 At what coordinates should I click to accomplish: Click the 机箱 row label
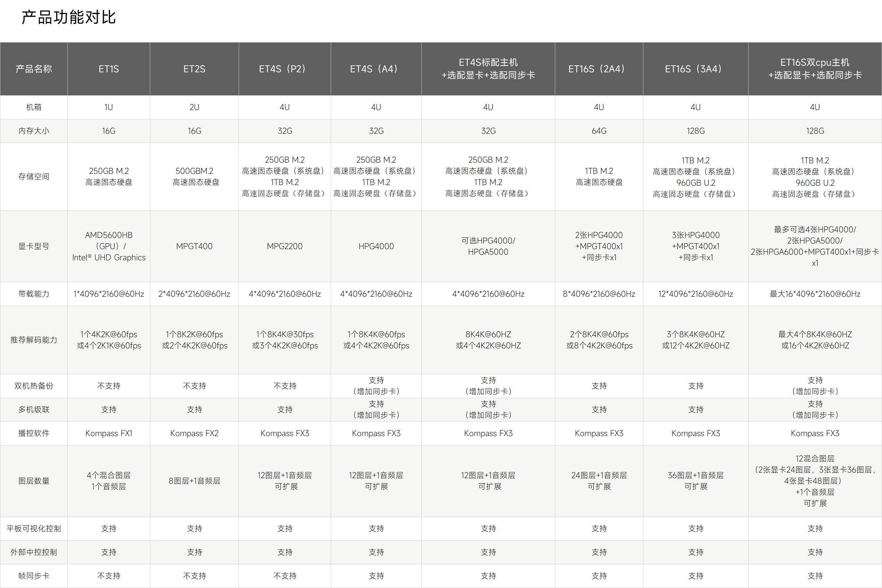pyautogui.click(x=34, y=107)
